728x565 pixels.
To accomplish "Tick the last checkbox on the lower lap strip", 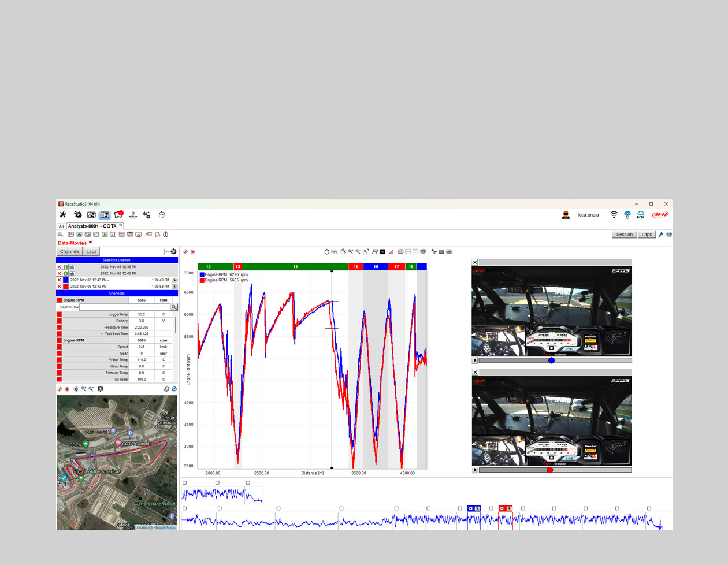I will (649, 508).
